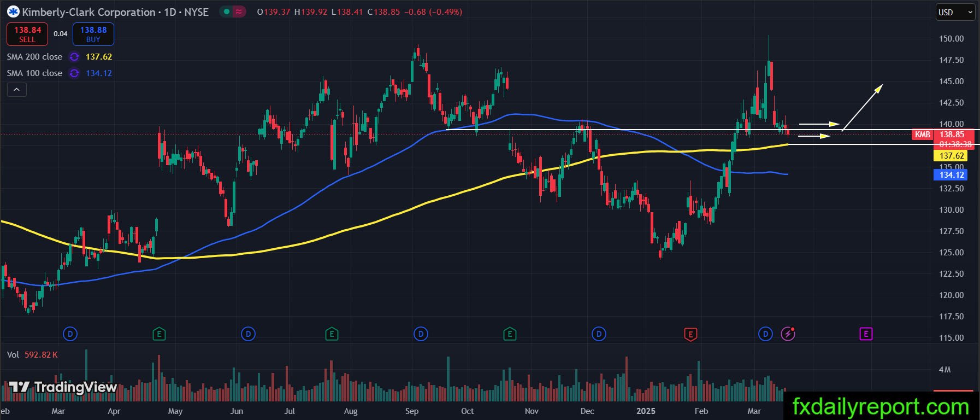Click the SMA 100 indicator status icon

pyautogui.click(x=74, y=73)
